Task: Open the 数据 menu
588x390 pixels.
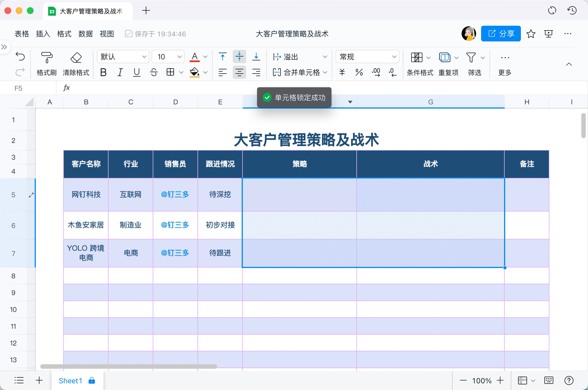Action: pos(85,34)
